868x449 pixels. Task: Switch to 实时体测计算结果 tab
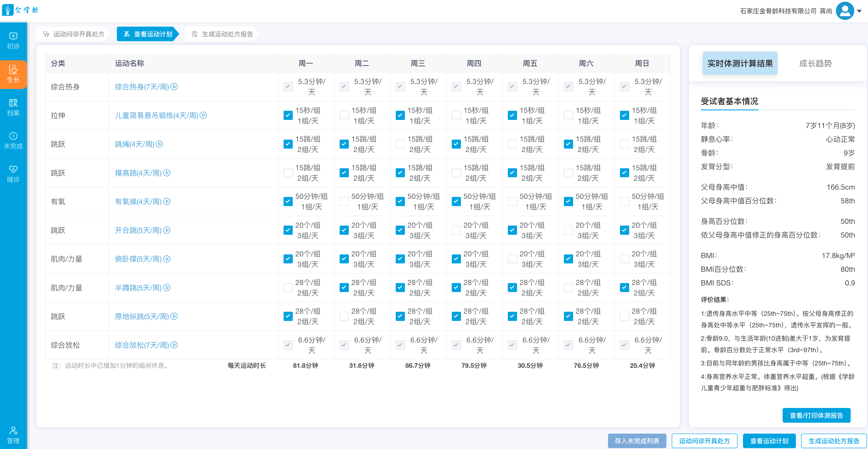(x=740, y=63)
